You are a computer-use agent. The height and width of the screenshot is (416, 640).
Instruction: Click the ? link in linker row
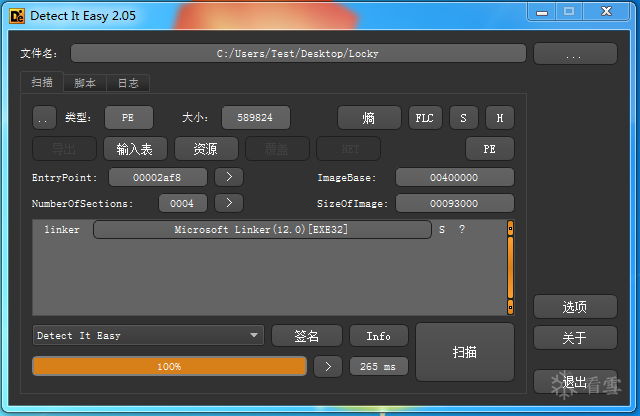pyautogui.click(x=462, y=229)
